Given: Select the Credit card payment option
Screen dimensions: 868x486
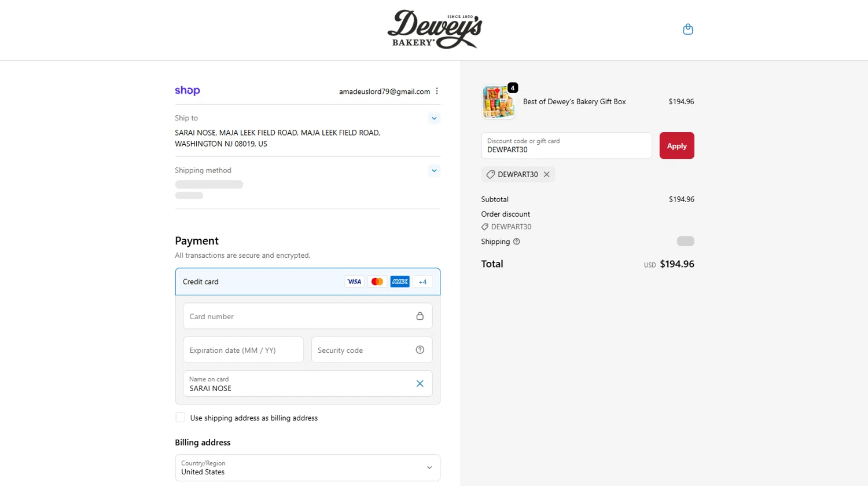Looking at the screenshot, I should 308,282.
